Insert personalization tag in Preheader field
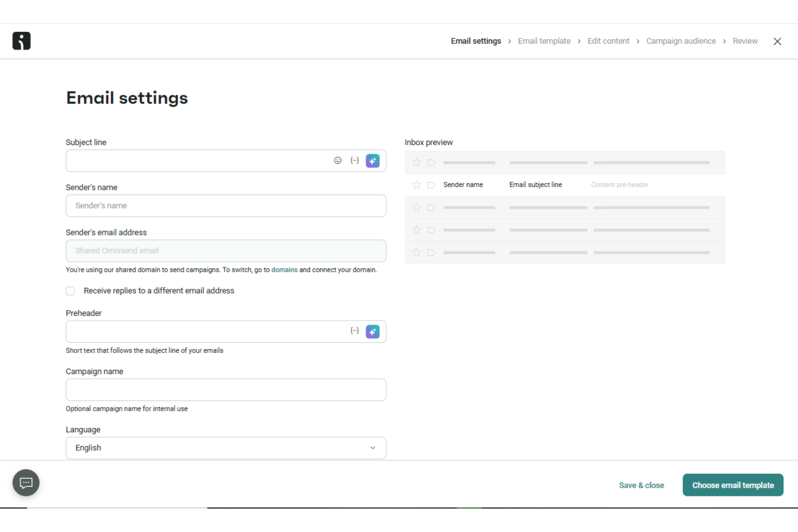Viewport: 798px width, 532px height. tap(355, 331)
